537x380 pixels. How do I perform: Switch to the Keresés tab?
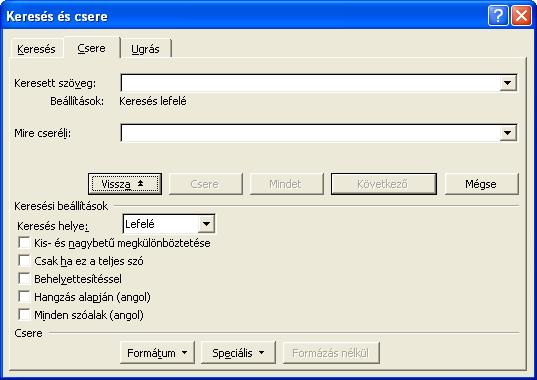(x=36, y=49)
